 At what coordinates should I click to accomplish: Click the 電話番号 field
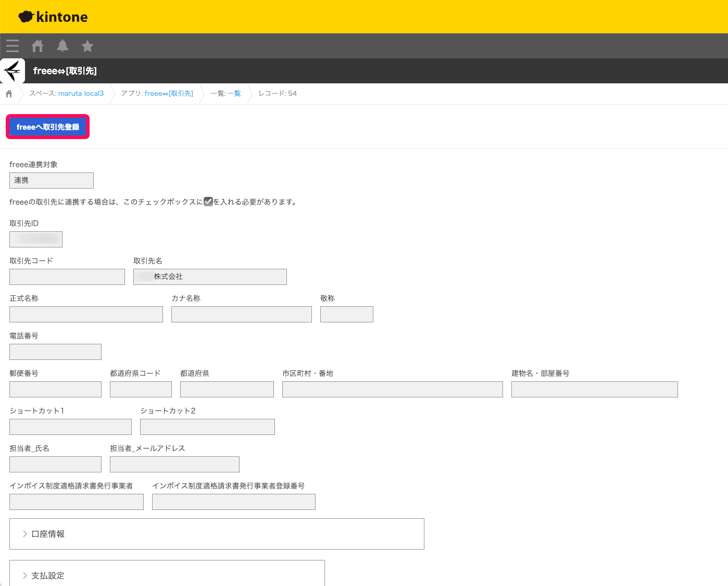pyautogui.click(x=55, y=352)
